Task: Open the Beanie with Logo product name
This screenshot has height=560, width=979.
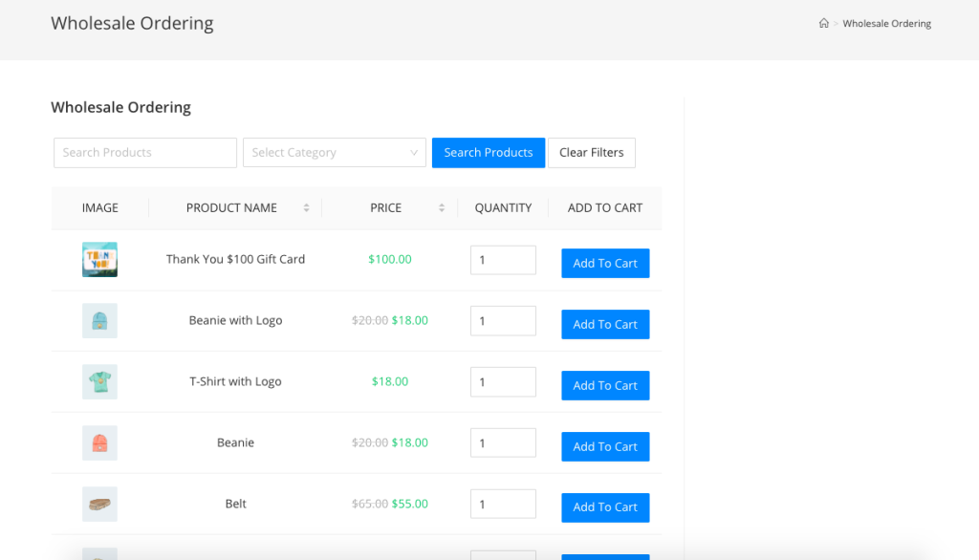Action: click(235, 321)
